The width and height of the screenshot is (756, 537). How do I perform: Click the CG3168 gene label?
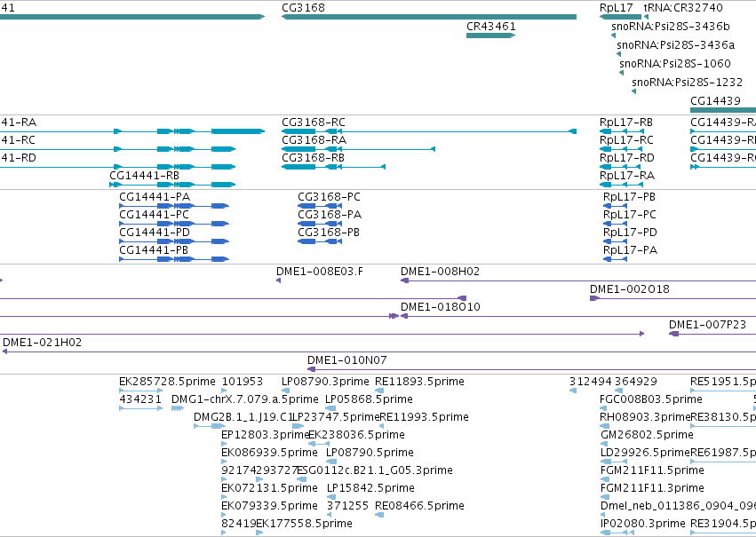[x=303, y=8]
